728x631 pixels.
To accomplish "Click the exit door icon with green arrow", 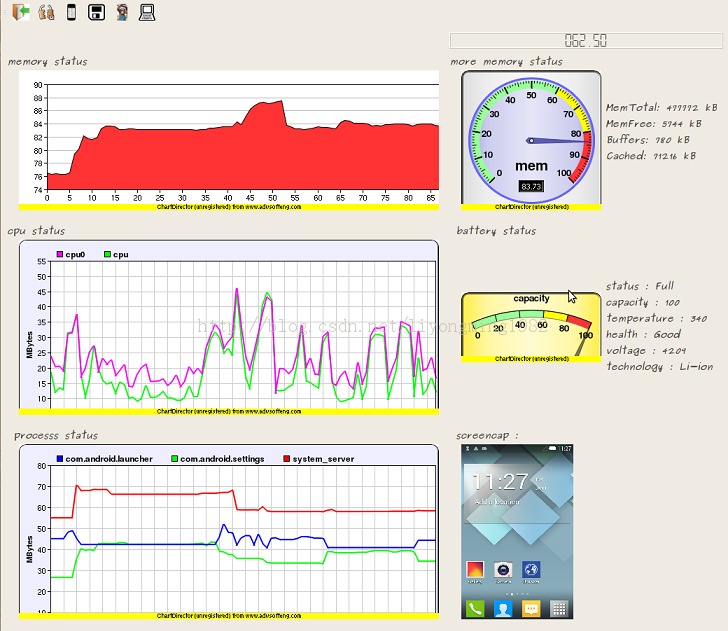I will (x=20, y=12).
